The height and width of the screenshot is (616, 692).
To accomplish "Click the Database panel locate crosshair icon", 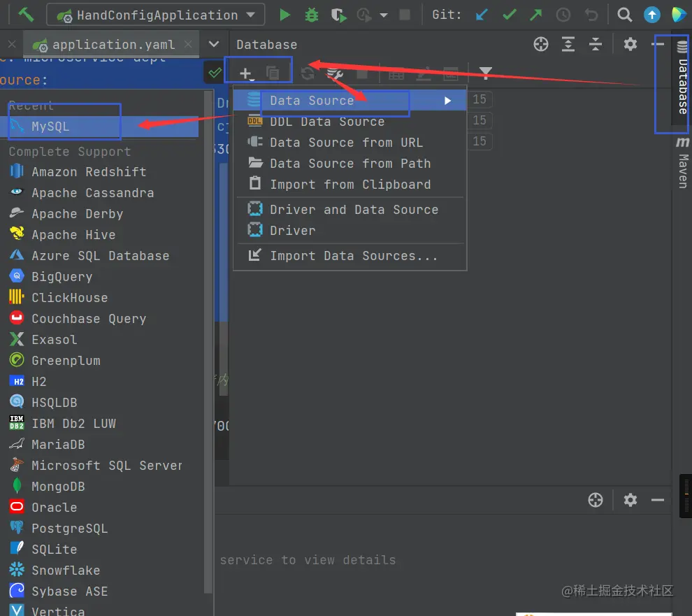I will (x=540, y=44).
